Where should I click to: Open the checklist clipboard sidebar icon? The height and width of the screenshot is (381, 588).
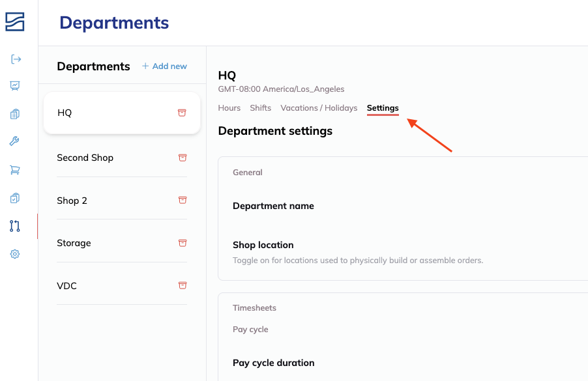pos(15,198)
